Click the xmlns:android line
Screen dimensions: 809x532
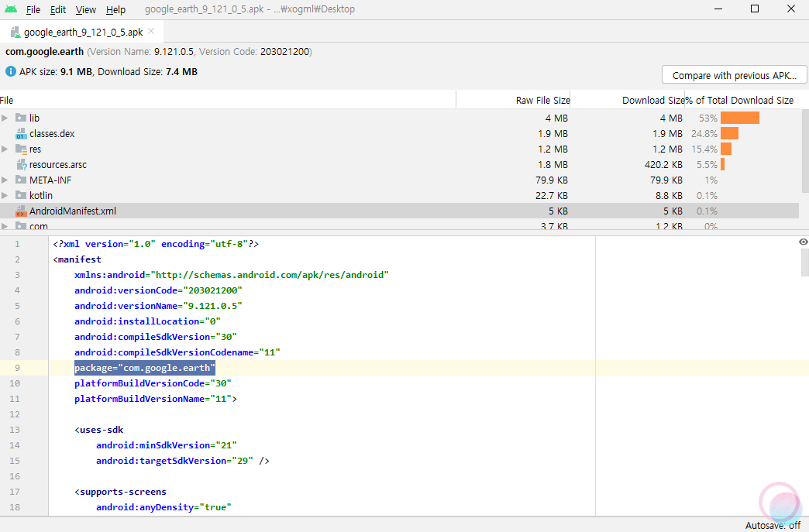point(231,275)
